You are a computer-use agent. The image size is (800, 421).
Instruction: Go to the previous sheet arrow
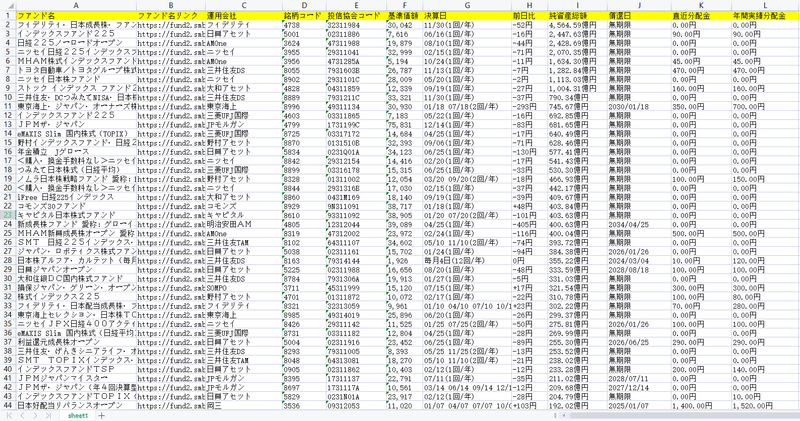[x=22, y=416]
